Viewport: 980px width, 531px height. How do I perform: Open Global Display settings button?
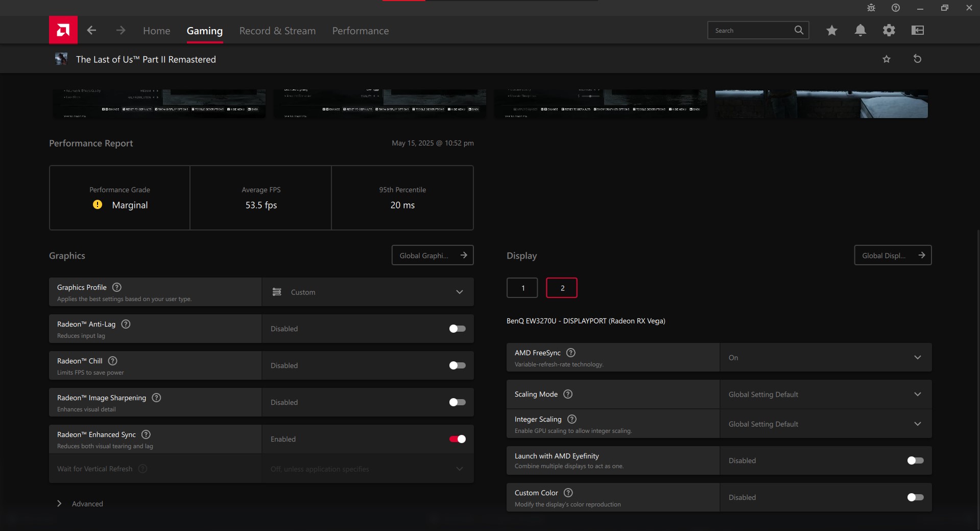(893, 255)
